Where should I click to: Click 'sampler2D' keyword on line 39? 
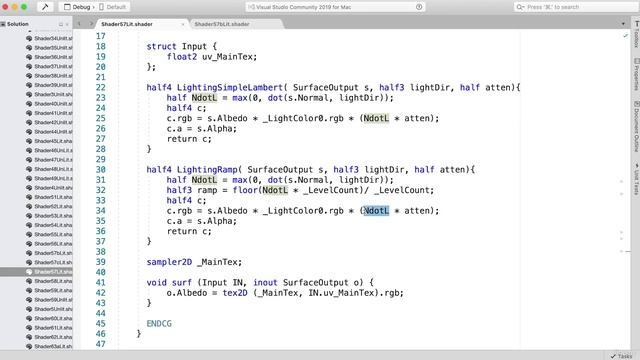pyautogui.click(x=169, y=262)
